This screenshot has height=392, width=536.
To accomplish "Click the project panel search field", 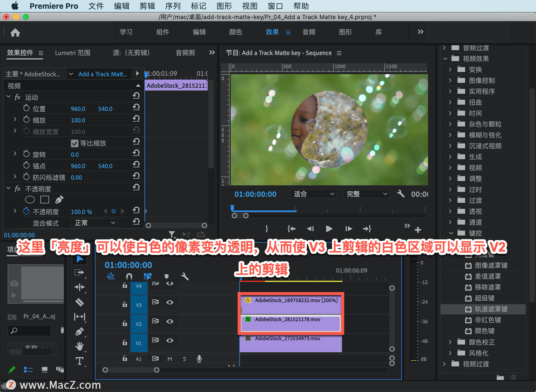I will pos(30,331).
